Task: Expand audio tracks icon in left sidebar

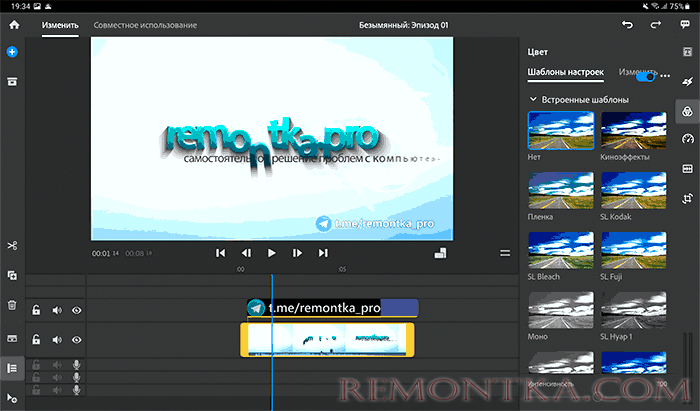Action: (x=12, y=338)
